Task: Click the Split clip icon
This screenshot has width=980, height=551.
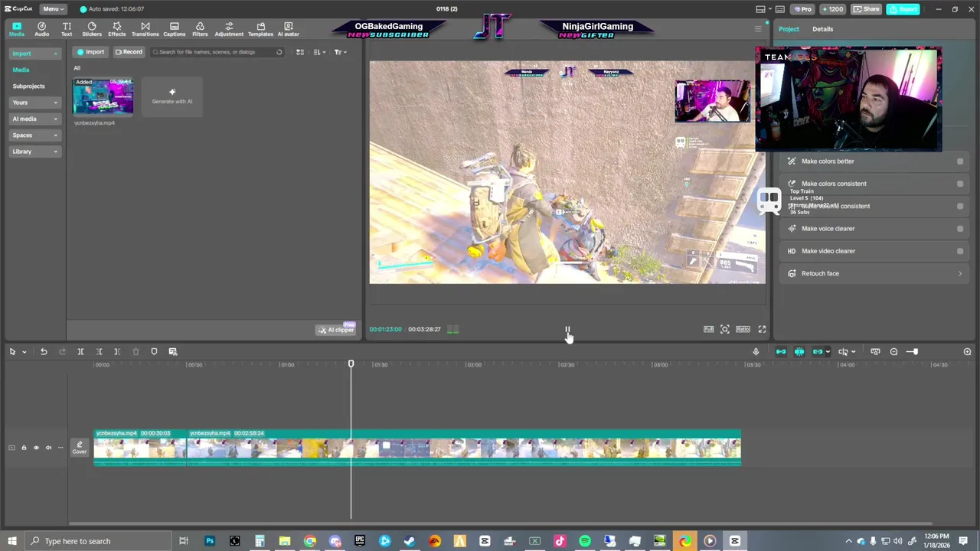Action: click(80, 351)
